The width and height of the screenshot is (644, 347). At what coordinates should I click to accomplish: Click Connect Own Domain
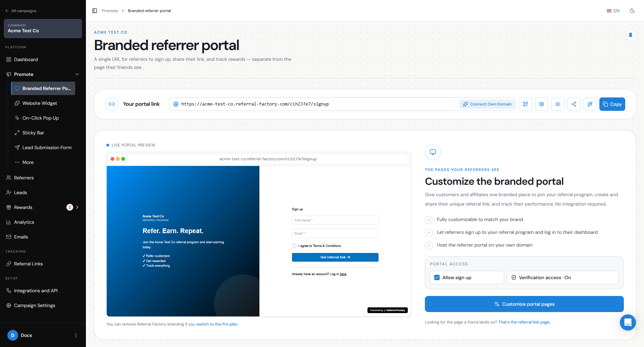point(487,104)
